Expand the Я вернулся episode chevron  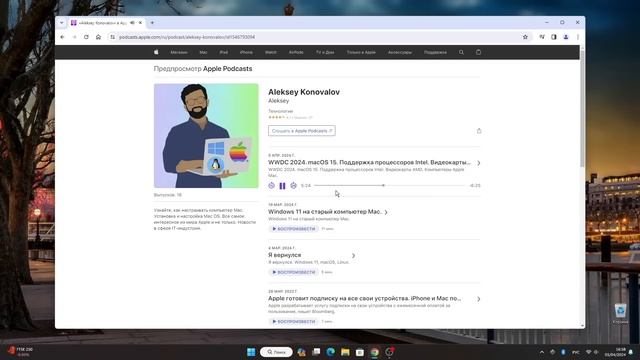point(353,256)
